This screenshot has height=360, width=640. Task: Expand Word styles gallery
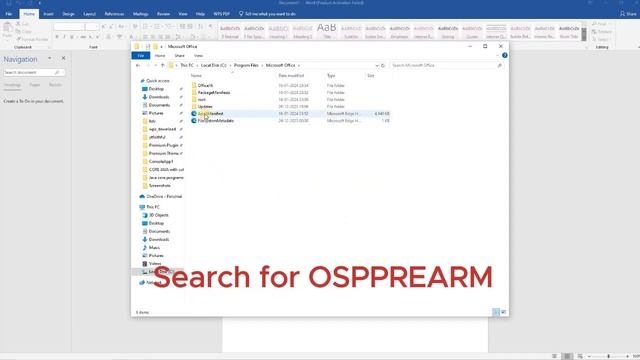(584, 38)
